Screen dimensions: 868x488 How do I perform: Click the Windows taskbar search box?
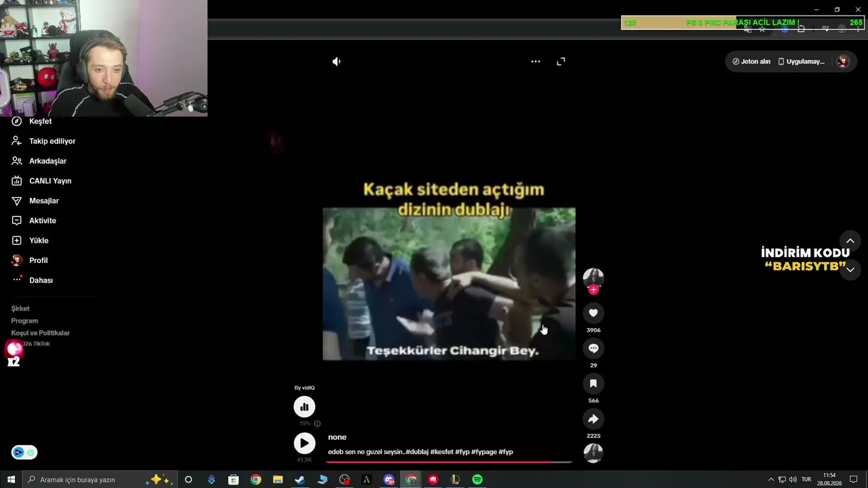99,480
